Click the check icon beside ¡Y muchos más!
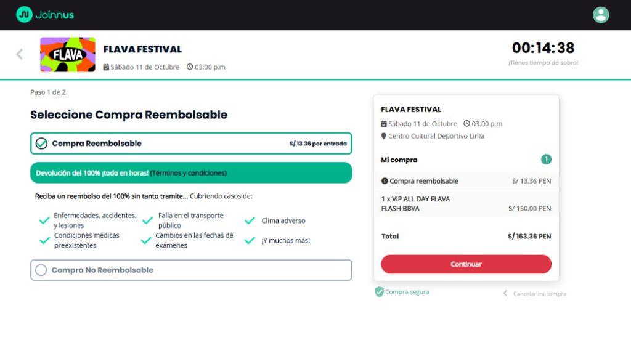The width and height of the screenshot is (631, 364). (250, 241)
